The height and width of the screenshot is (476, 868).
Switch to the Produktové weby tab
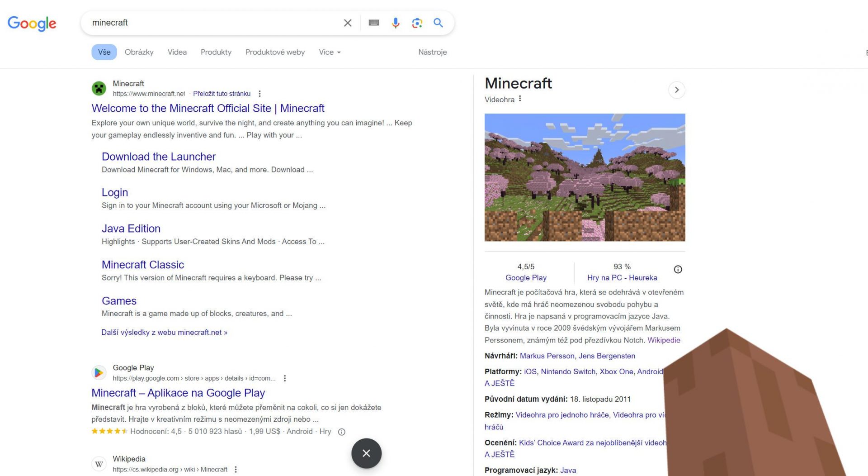point(275,52)
